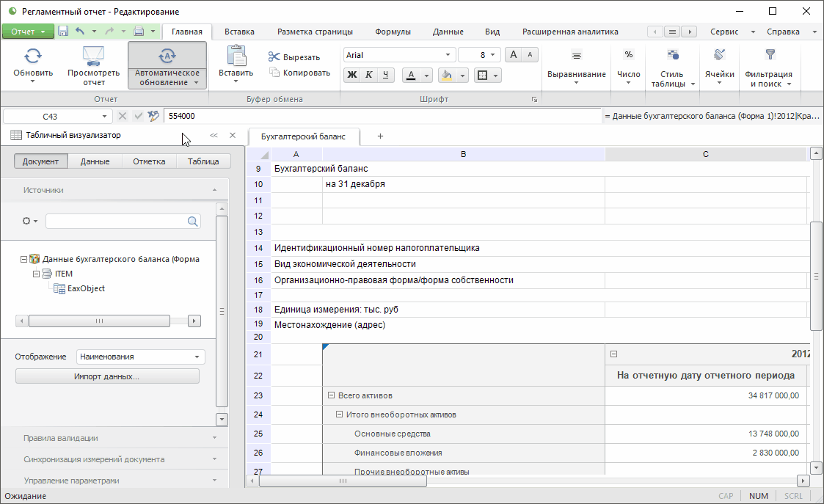Increase font size with large A button
Viewport: 824px width, 504px height.
click(514, 55)
